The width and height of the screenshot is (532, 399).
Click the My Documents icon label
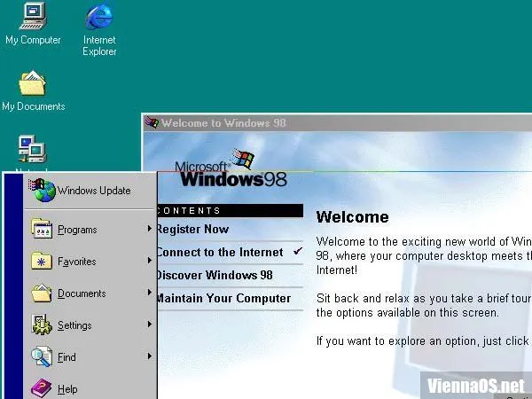click(34, 106)
